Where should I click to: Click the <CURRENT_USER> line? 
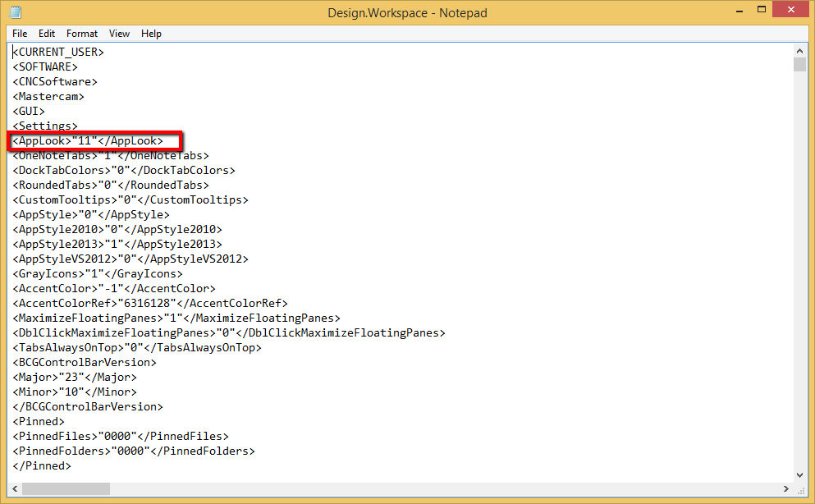[x=58, y=52]
